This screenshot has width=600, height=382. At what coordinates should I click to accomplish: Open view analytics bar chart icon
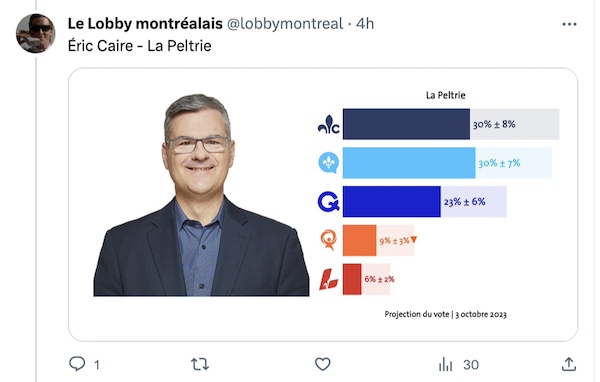point(445,364)
